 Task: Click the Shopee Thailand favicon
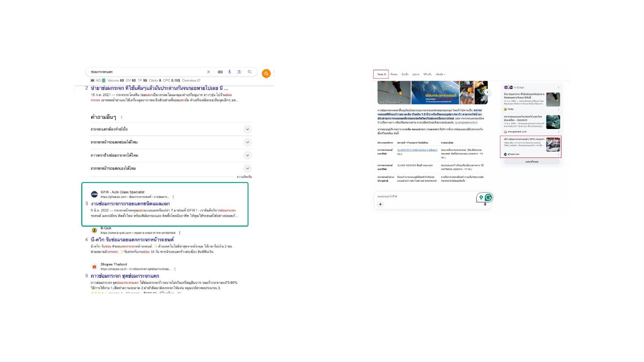(94, 266)
